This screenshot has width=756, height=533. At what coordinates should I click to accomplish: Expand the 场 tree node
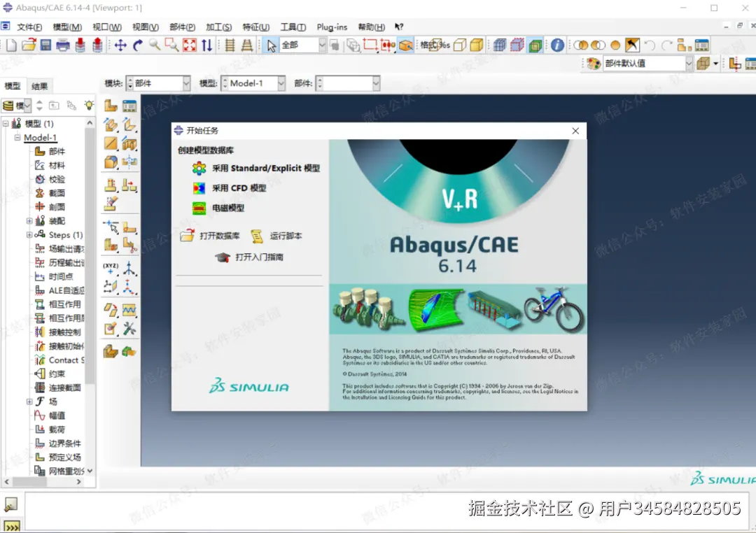click(29, 401)
